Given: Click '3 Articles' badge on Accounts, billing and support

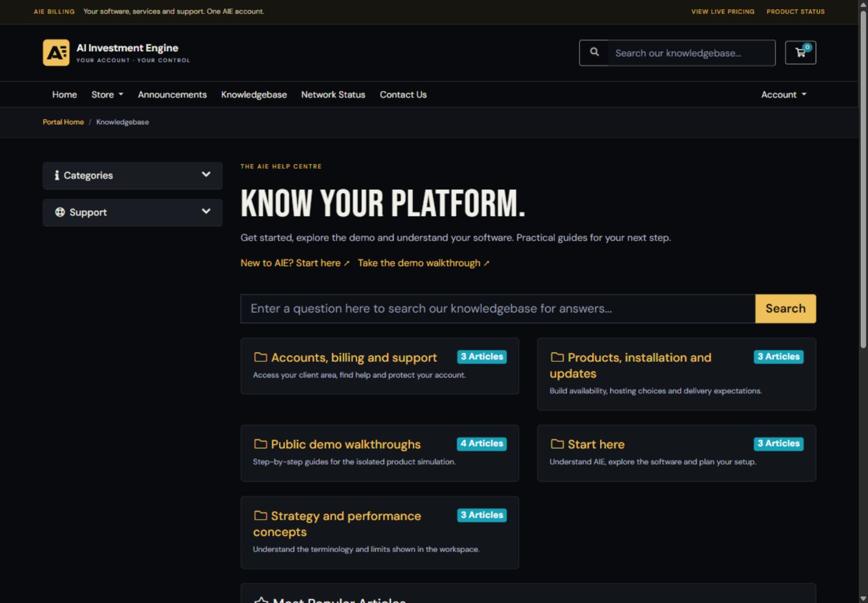Looking at the screenshot, I should (x=482, y=356).
